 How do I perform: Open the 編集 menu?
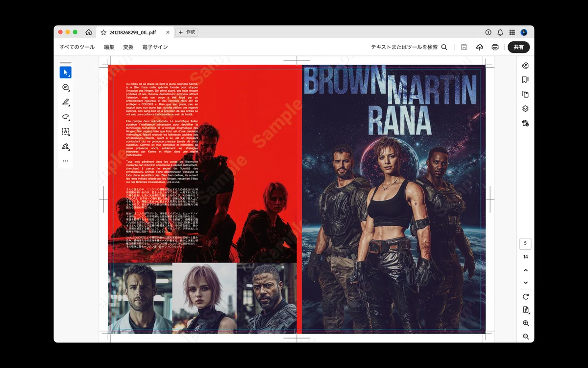109,47
